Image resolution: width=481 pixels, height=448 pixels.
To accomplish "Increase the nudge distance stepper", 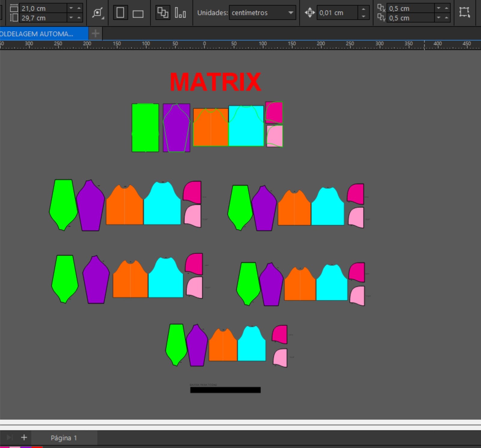I will pyautogui.click(x=363, y=9).
